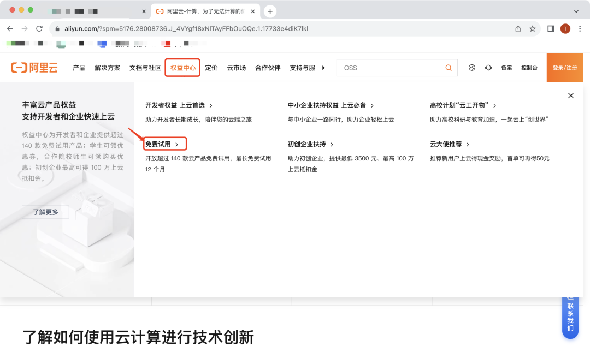Click the Alibaba Cloud logo
The image size is (590, 364).
[x=34, y=67]
